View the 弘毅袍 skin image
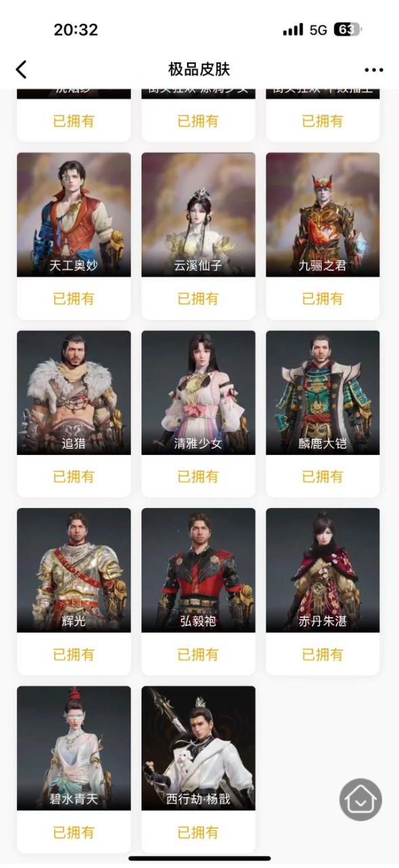399x868 pixels. pyautogui.click(x=198, y=570)
